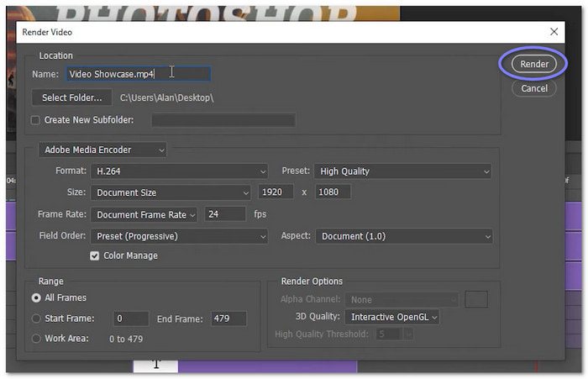Viewport: 588px width, 379px height.
Task: Click the C:\Users\Alan\Desktop\ path text
Action: point(166,98)
